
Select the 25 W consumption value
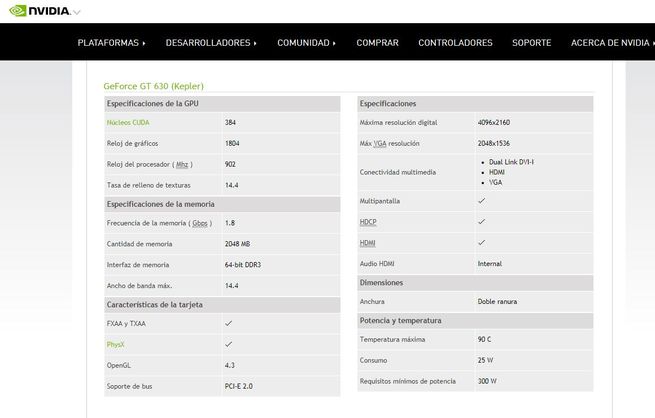click(x=485, y=360)
